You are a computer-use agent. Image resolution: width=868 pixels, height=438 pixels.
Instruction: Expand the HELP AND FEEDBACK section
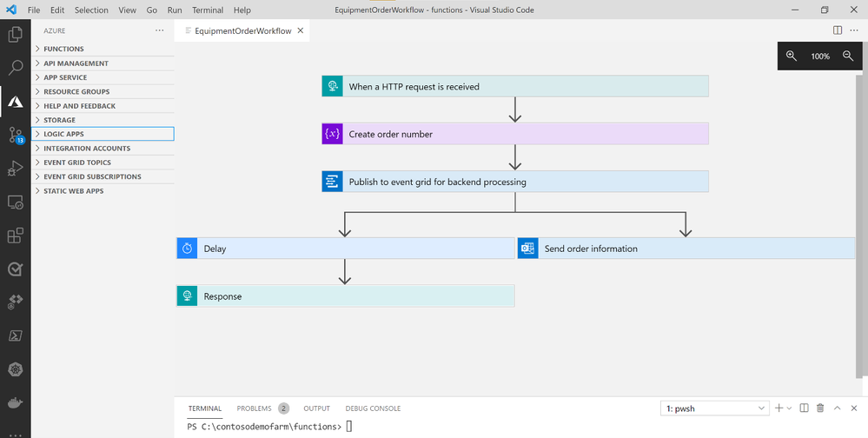pos(103,106)
